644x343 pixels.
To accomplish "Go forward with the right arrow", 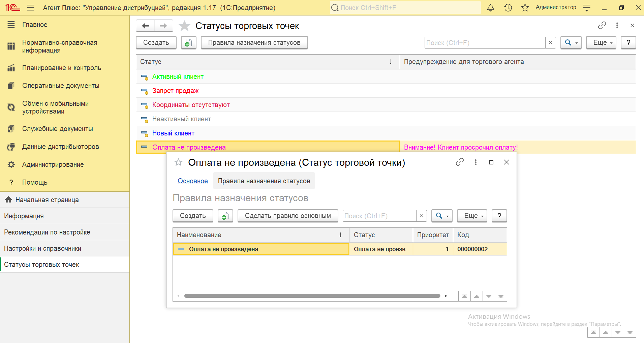I will (x=163, y=26).
